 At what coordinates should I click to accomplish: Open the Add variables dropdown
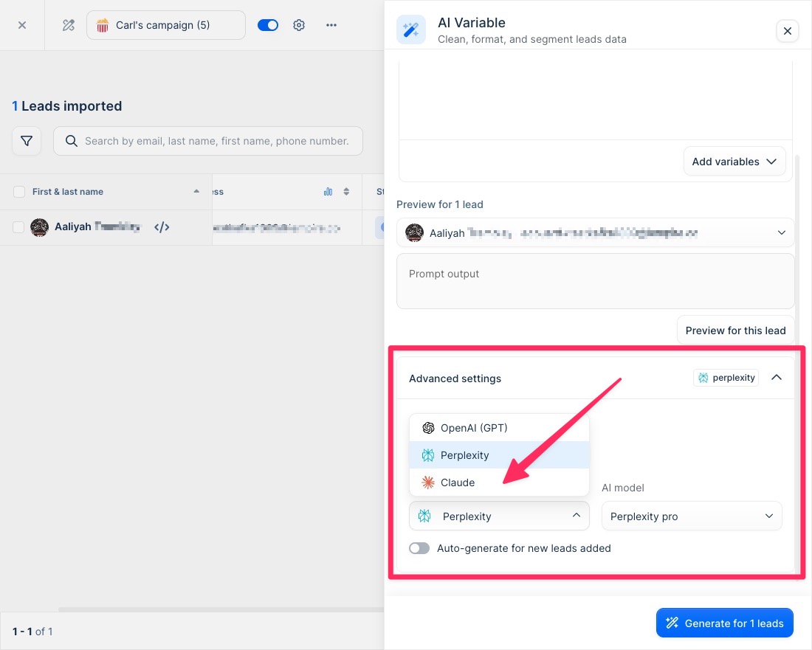[734, 162]
